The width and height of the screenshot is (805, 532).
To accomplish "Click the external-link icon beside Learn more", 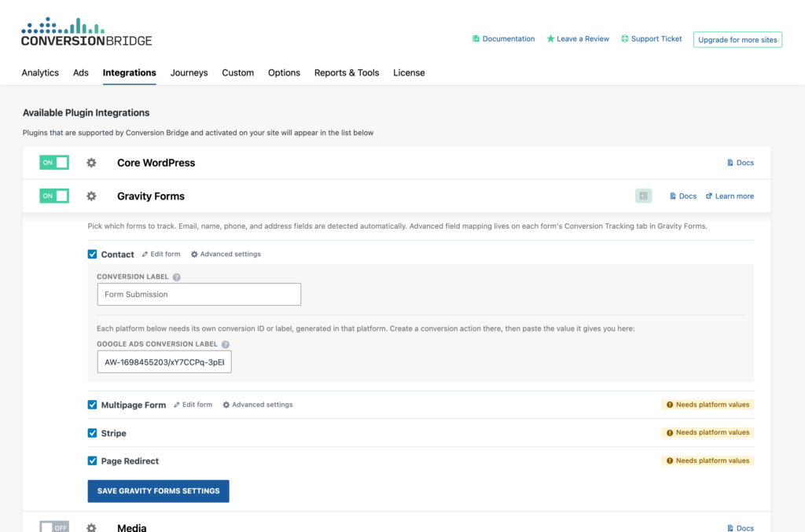I will pos(709,196).
